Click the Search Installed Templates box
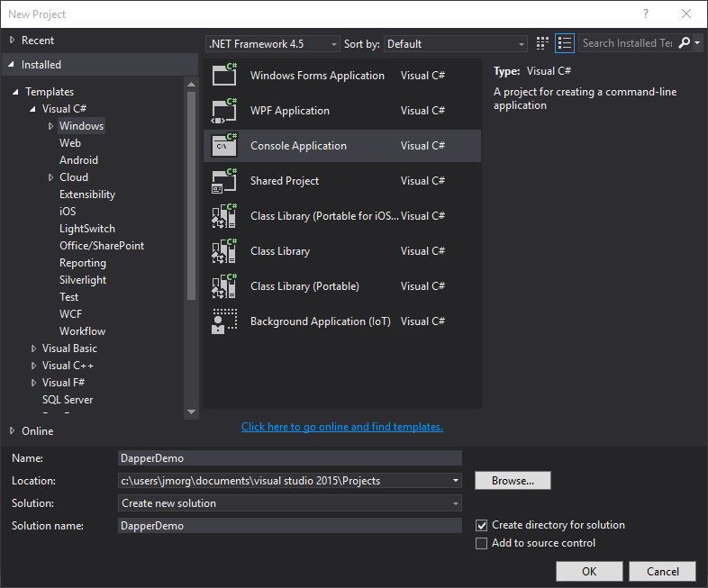Image resolution: width=708 pixels, height=588 pixels. [x=628, y=43]
